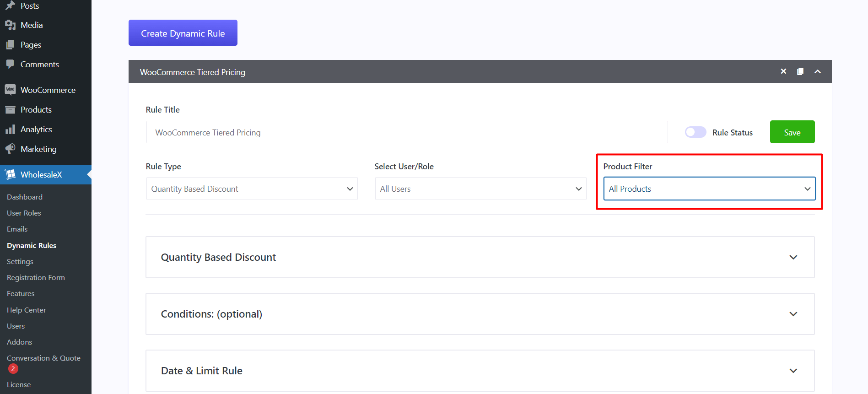The image size is (868, 394).
Task: Expand the Conditions (optional) section
Action: click(480, 314)
